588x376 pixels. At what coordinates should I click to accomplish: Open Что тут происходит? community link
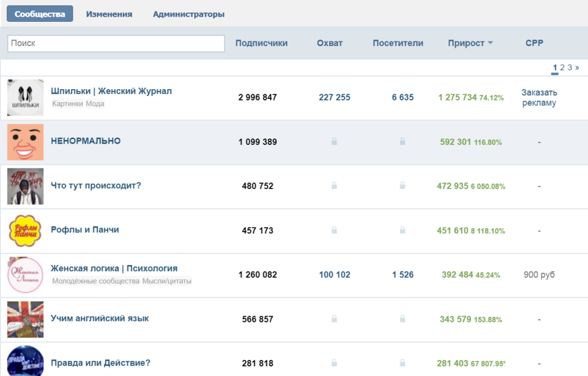96,186
